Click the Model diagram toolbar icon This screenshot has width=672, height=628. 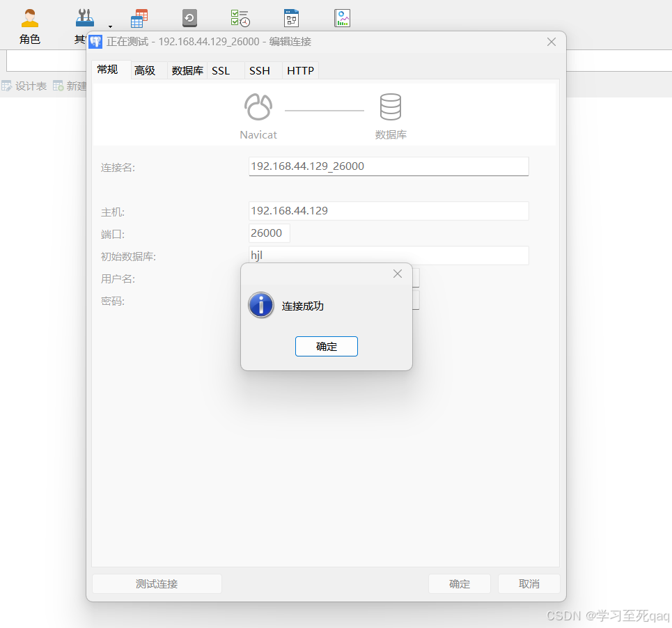coord(291,19)
